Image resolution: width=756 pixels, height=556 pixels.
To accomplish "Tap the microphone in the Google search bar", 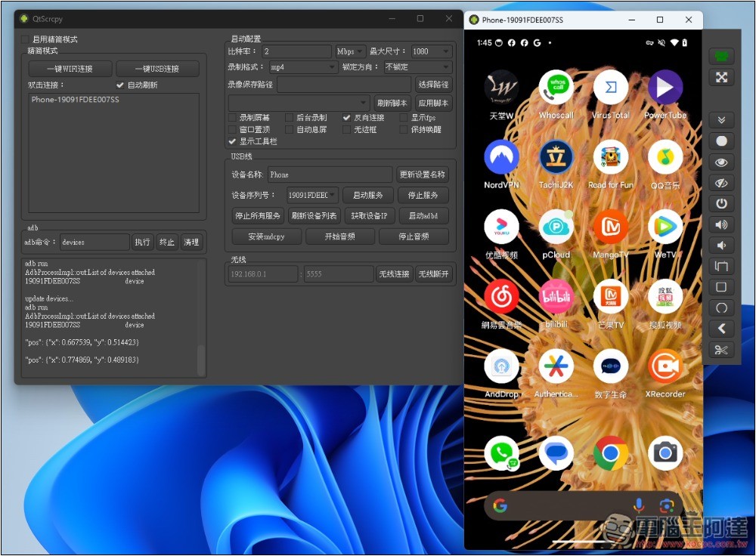I will [x=639, y=505].
